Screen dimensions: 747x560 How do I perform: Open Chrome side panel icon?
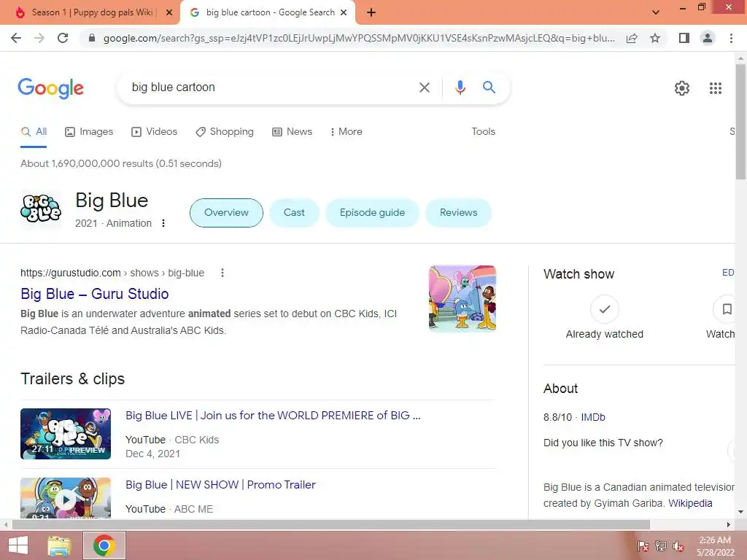[x=684, y=38]
